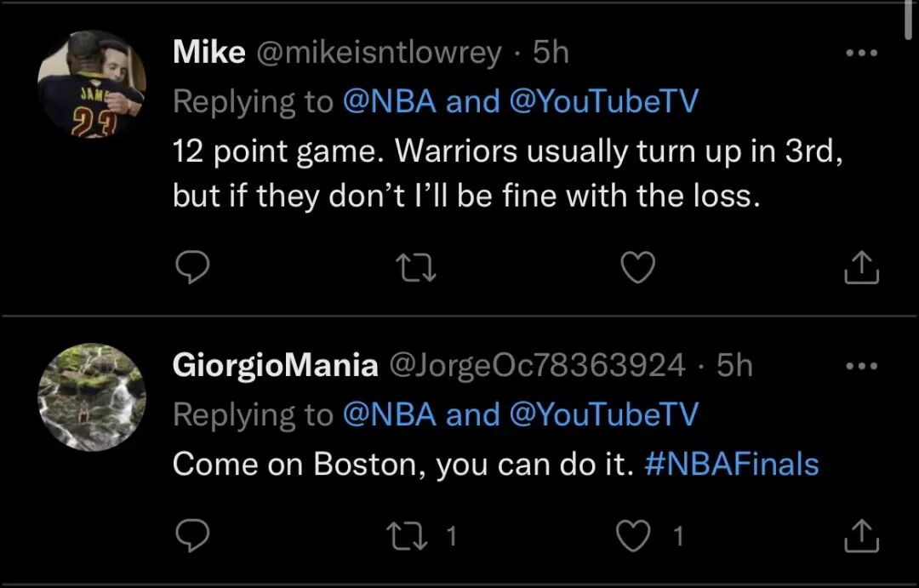Open more options on GiorgioMania's tweet
Screen dimensions: 919x588
click(x=860, y=365)
